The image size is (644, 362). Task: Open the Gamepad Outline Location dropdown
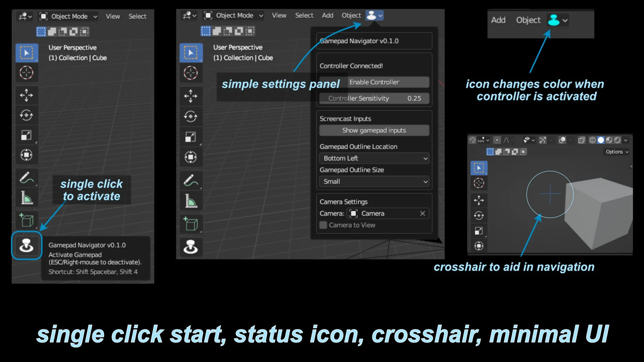pyautogui.click(x=374, y=158)
